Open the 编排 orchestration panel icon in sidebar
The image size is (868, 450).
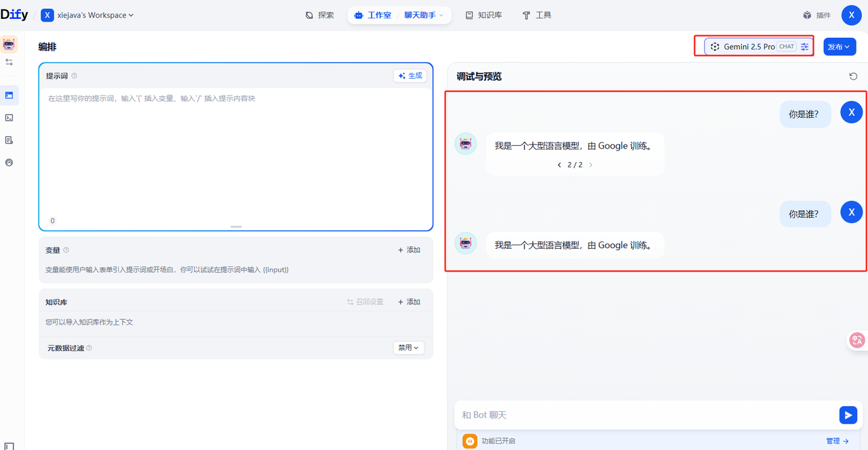[9, 95]
